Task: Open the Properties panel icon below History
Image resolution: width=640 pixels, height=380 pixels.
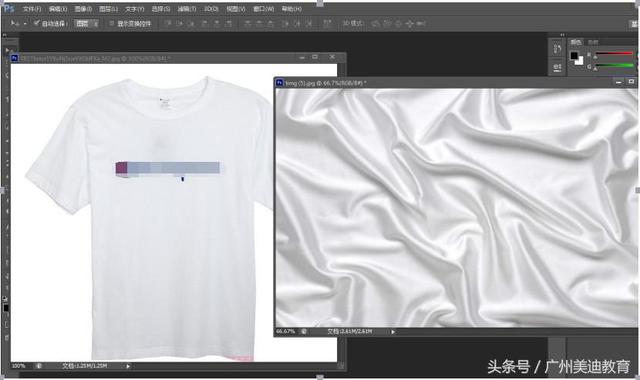Action: [x=557, y=67]
